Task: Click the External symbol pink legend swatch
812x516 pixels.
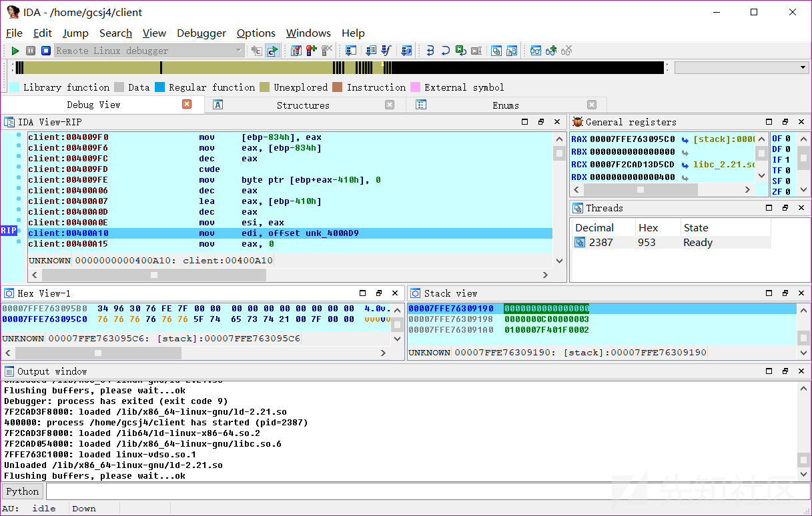Action: 415,87
